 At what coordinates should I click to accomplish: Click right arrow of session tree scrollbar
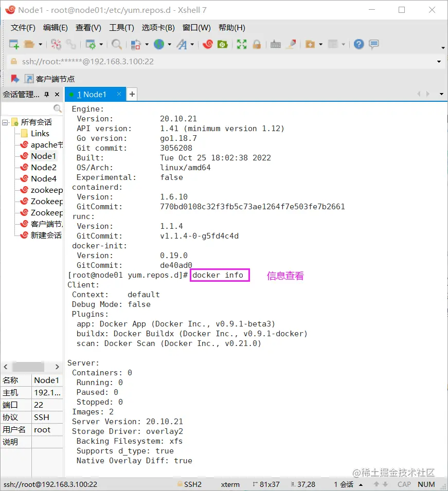tap(57, 367)
